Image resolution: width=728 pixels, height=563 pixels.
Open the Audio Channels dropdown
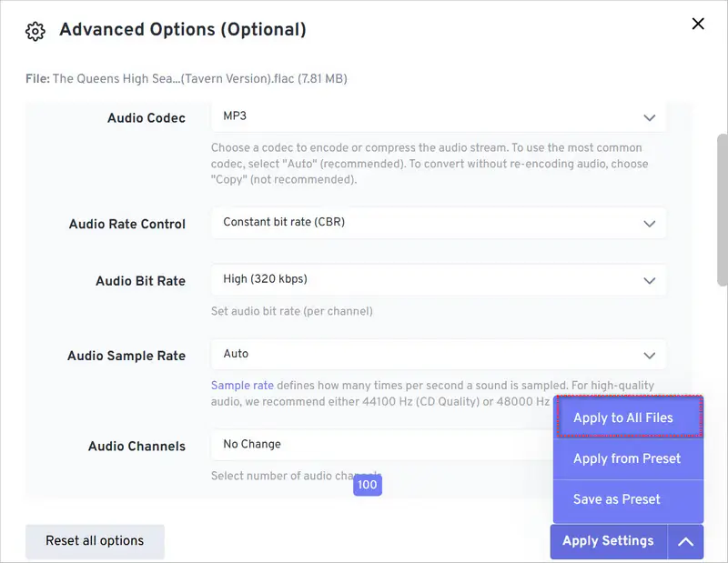[x=364, y=446]
